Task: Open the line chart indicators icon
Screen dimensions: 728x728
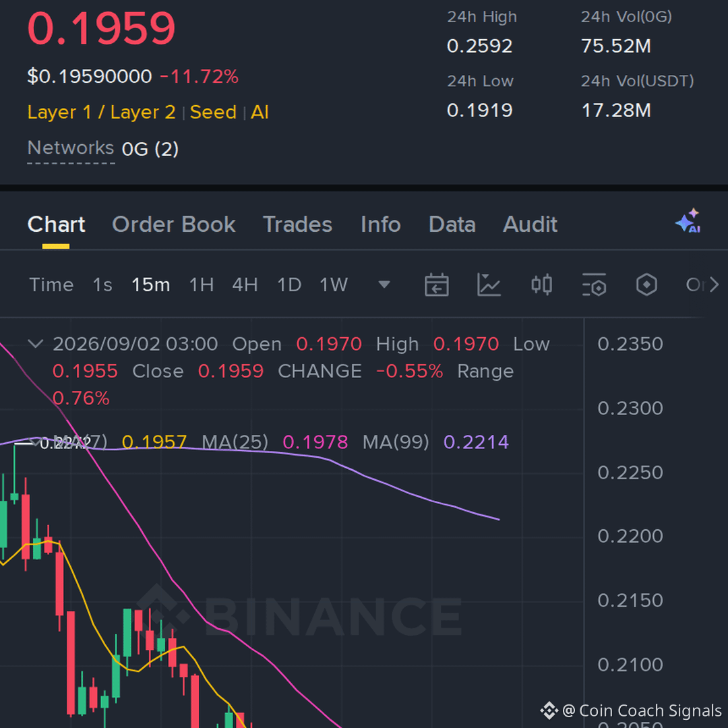Action: tap(489, 284)
